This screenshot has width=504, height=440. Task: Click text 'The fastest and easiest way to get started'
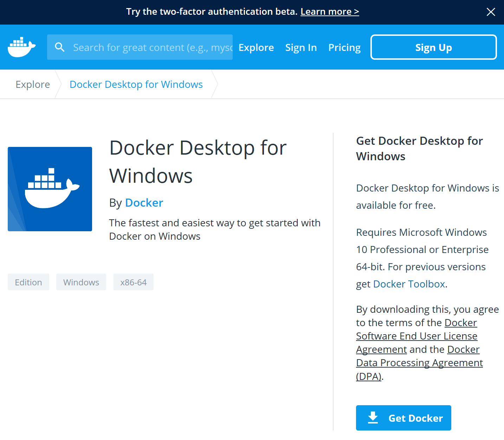click(203, 223)
